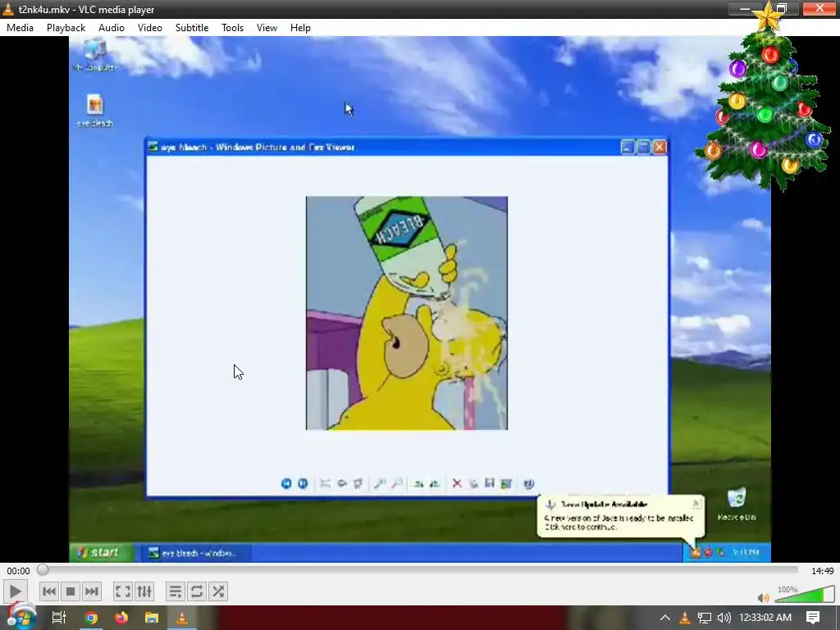Click the eye bleach file icon in video
The width and height of the screenshot is (840, 630).
95,111
